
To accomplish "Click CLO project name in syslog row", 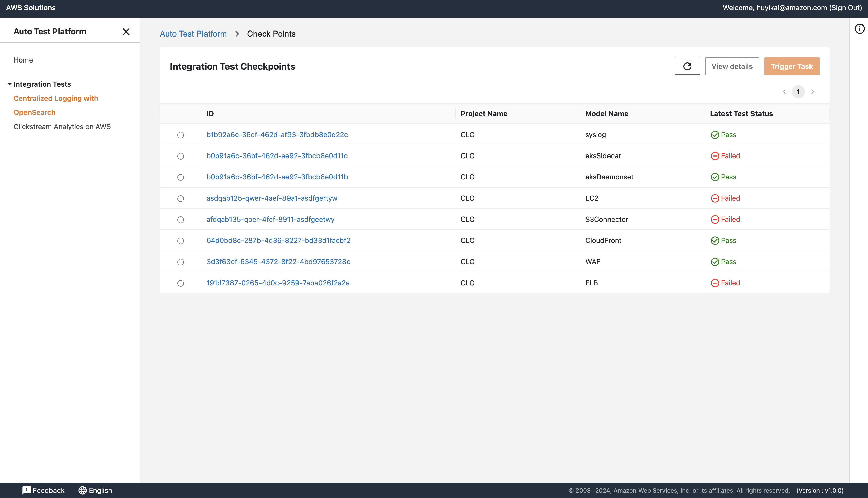I will coord(467,135).
